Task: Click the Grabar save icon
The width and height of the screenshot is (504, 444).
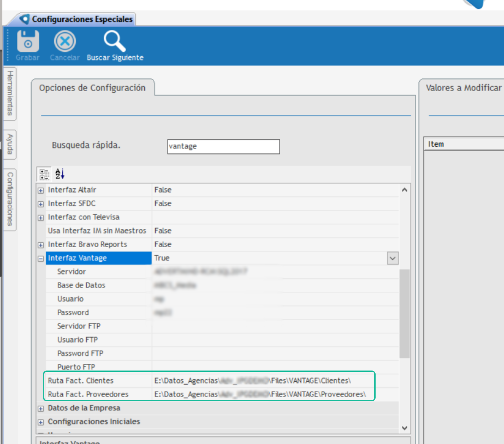Action: tap(28, 41)
